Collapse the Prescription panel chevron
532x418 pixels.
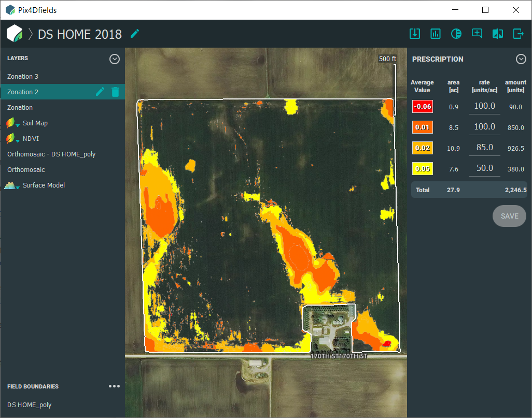[521, 59]
